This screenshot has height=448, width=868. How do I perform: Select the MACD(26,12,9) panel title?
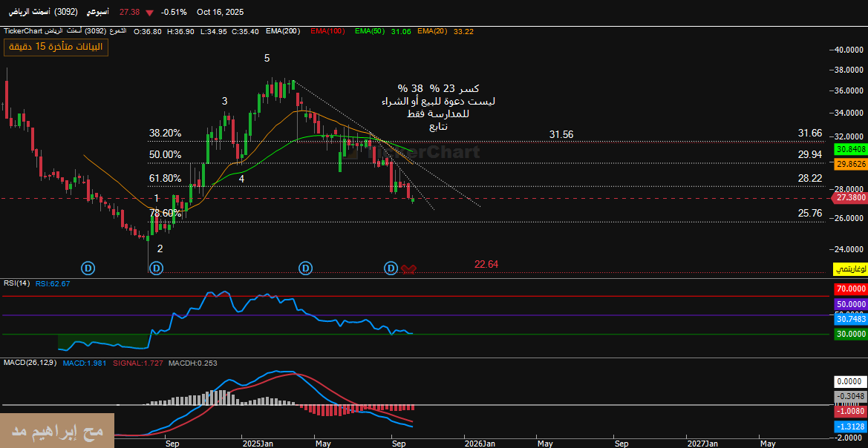click(30, 363)
